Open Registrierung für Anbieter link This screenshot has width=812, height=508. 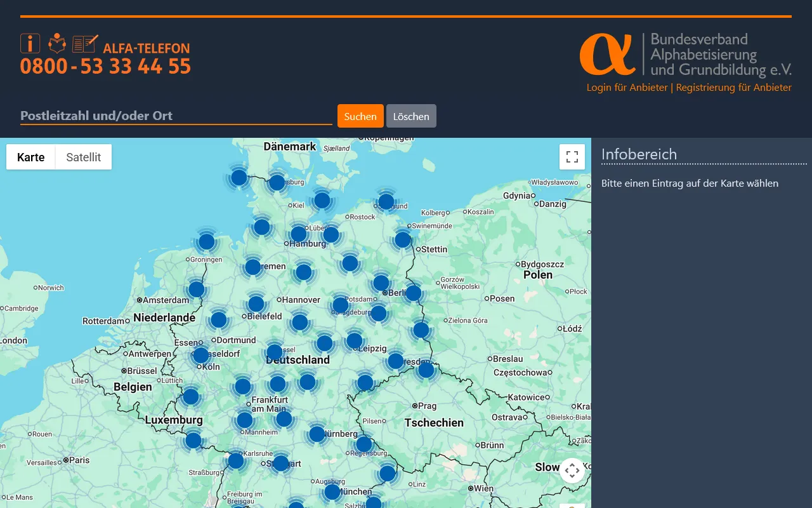click(733, 88)
